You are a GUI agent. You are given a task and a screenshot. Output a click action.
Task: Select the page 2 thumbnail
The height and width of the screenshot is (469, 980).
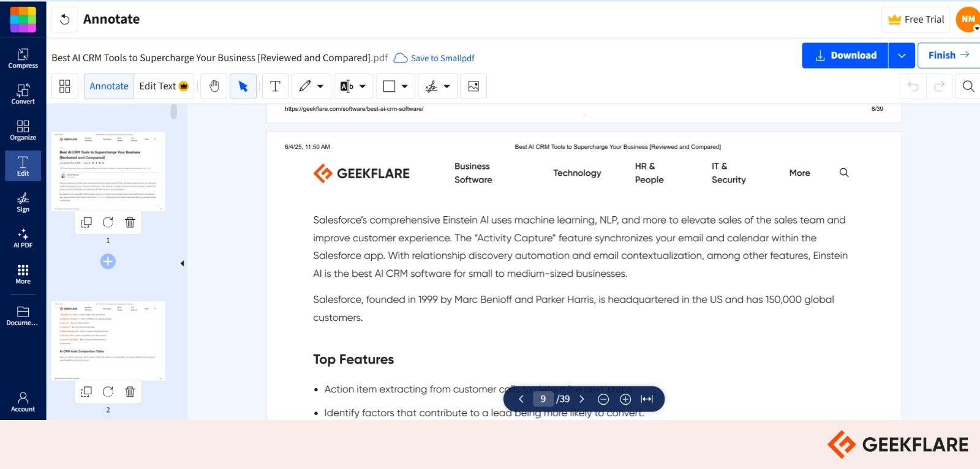tap(108, 341)
